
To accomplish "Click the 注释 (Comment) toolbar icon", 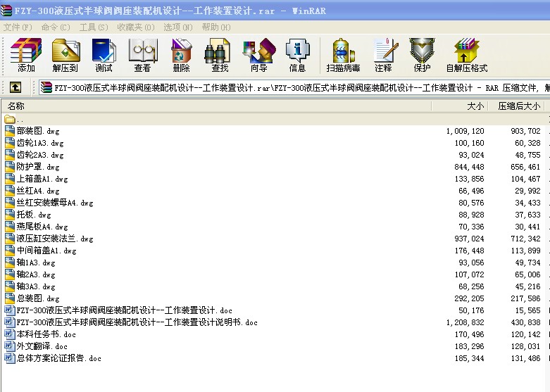I will point(385,51).
